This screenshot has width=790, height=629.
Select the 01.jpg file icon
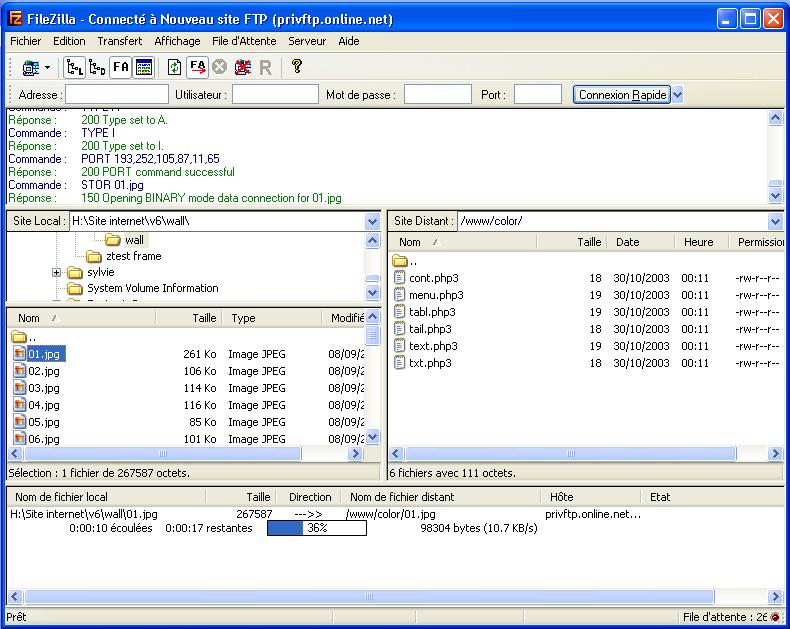pos(19,354)
